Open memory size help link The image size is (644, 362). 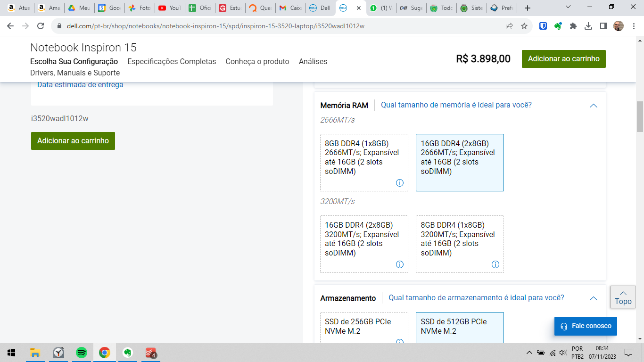(456, 105)
